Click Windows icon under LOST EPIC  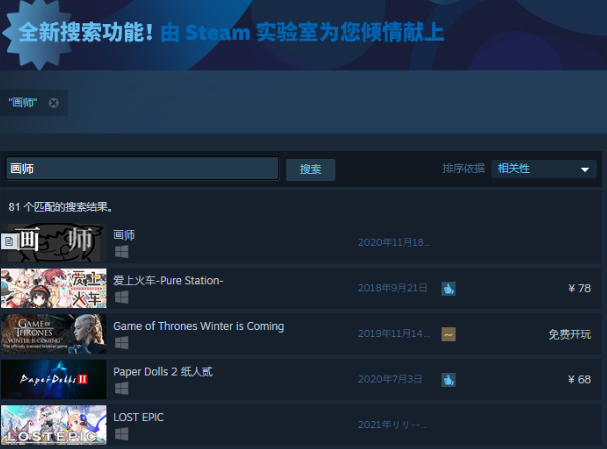click(122, 434)
